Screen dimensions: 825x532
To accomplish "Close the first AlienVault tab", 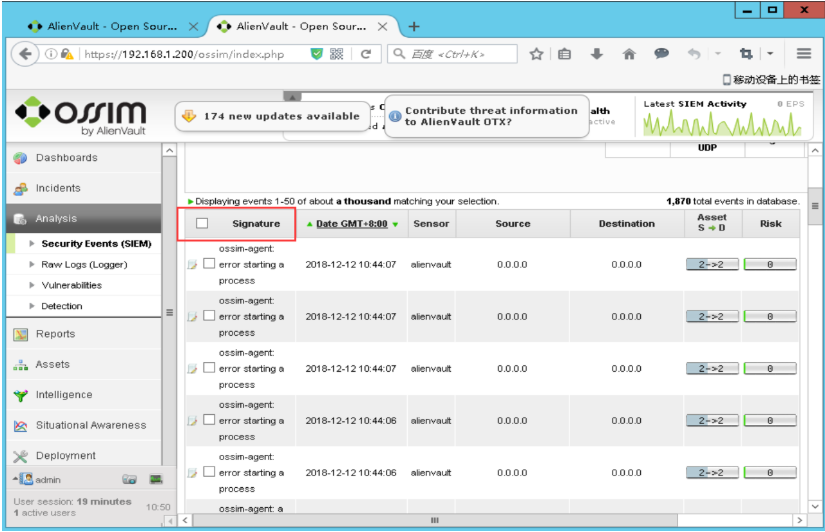I will coord(194,26).
